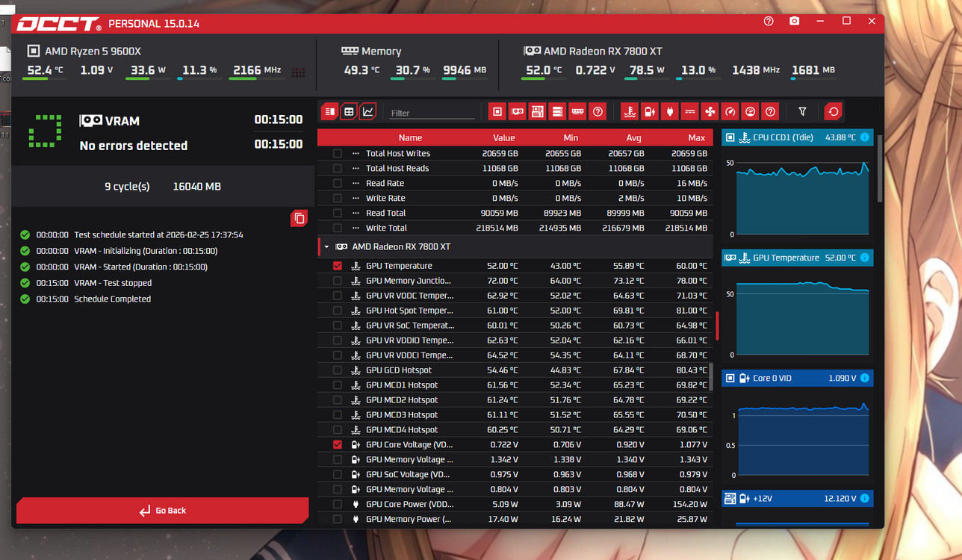Open the funnel filter options icon

(x=802, y=112)
